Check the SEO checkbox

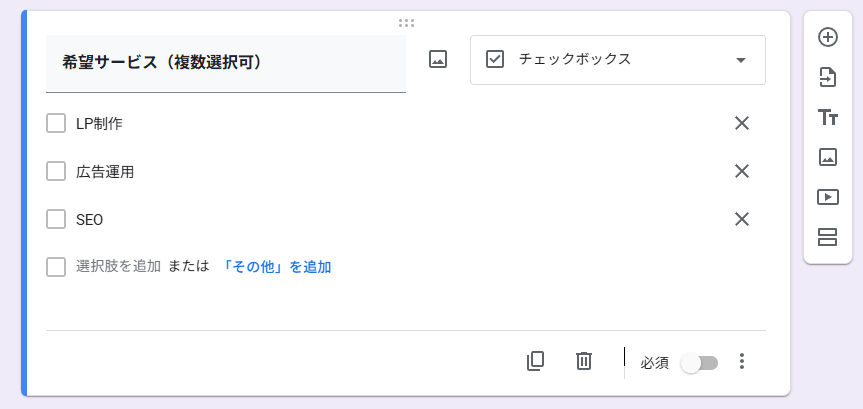coord(56,220)
